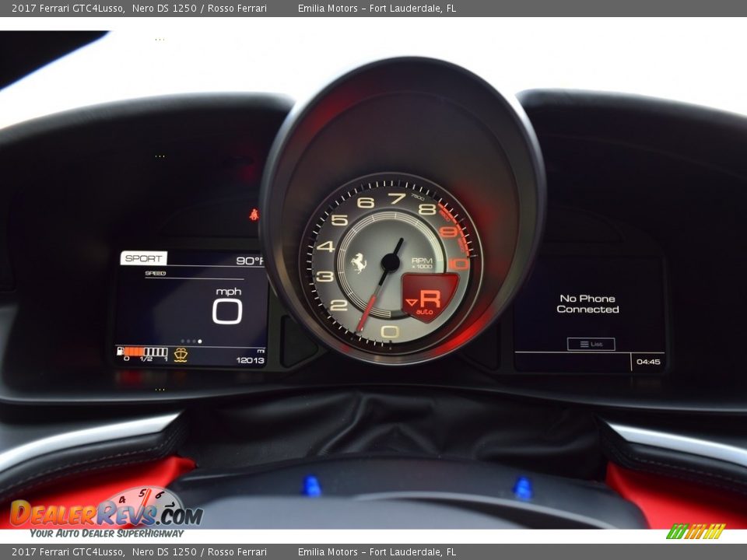Click the tachometer needle hub
This screenshot has width=747, height=560.
click(390, 263)
